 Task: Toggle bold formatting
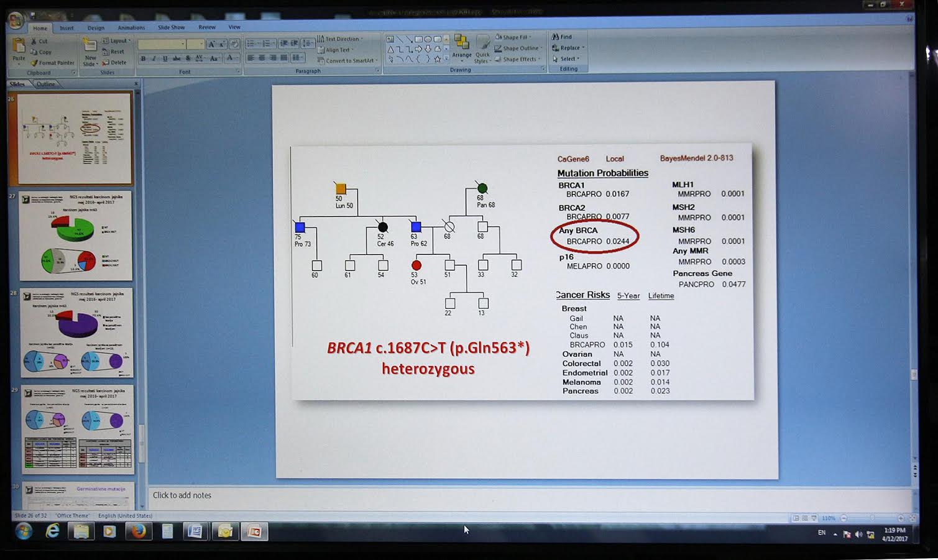pos(144,58)
